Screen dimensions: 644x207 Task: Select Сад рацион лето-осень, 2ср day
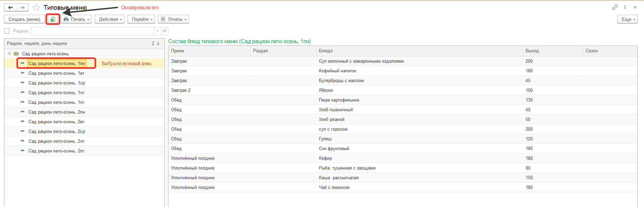[x=56, y=132]
